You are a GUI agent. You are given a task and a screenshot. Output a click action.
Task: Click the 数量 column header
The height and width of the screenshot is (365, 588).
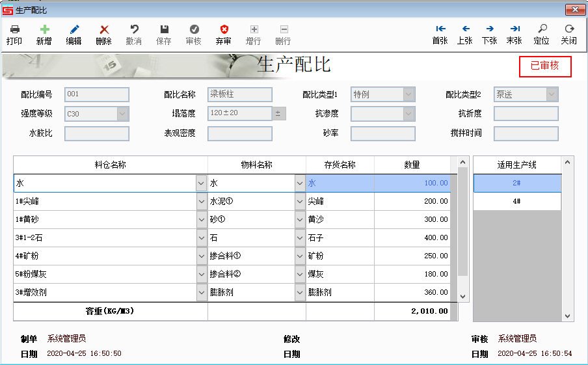coord(412,165)
